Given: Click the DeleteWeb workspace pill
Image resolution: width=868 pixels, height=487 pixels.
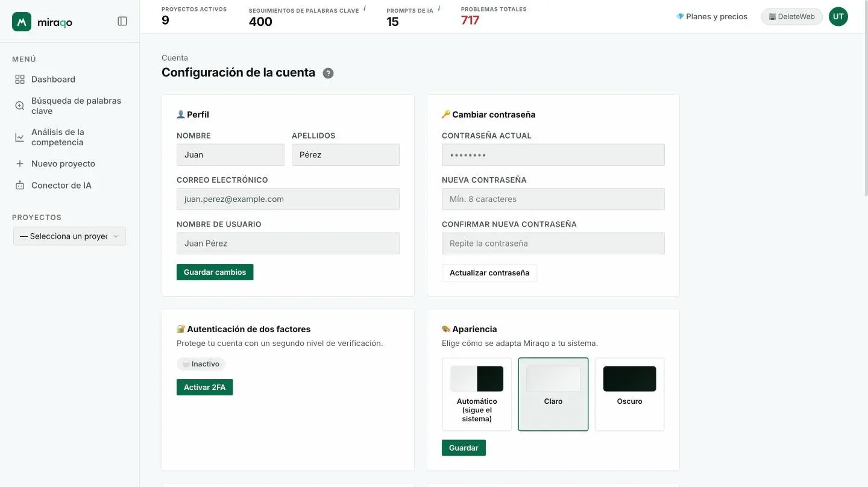Looking at the screenshot, I should point(792,17).
